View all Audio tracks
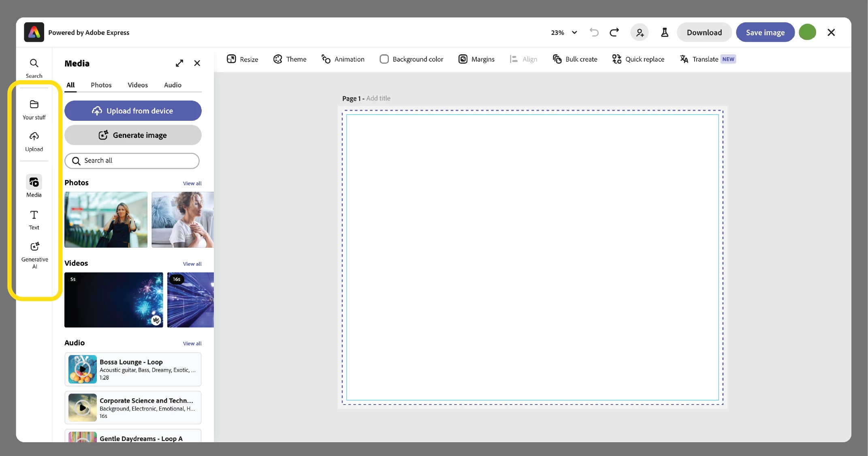The image size is (868, 456). [192, 343]
